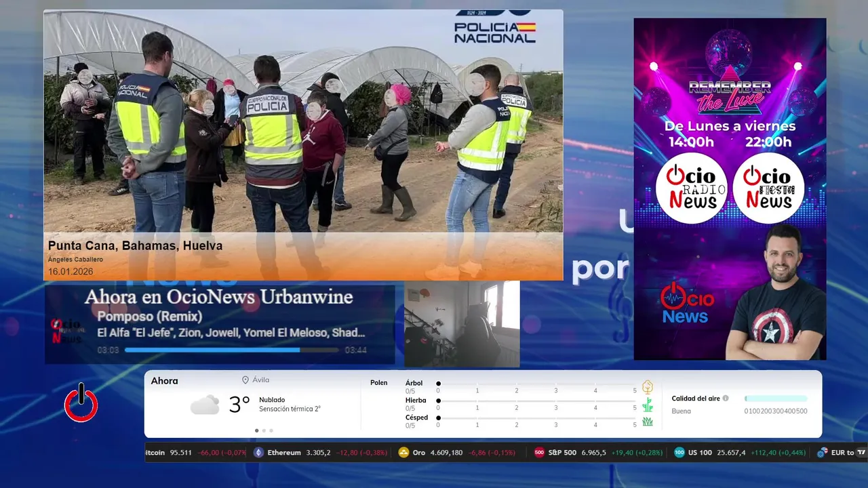Click the "Polen" label
Image resolution: width=868 pixels, height=488 pixels.
pos(379,383)
